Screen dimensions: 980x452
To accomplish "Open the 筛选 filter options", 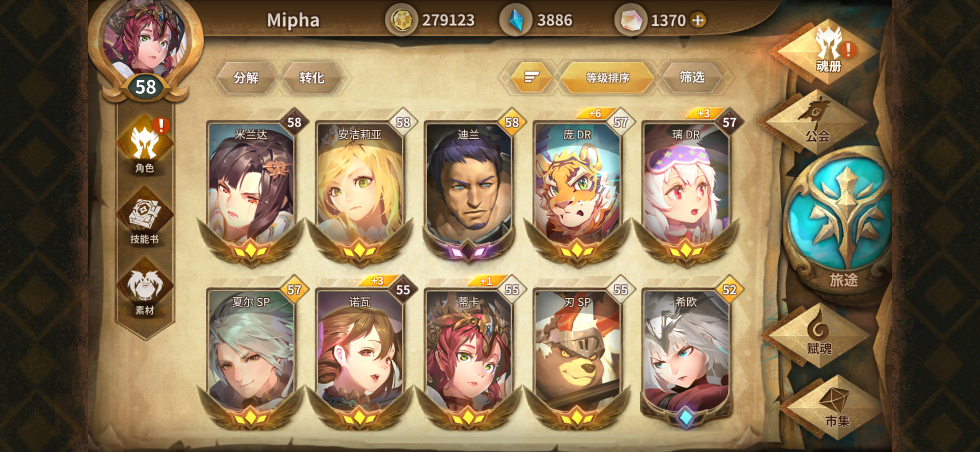I will [x=691, y=77].
